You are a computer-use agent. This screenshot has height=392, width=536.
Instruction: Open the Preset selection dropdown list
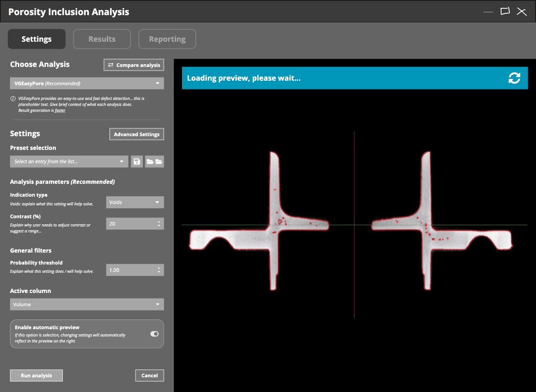pyautogui.click(x=69, y=162)
